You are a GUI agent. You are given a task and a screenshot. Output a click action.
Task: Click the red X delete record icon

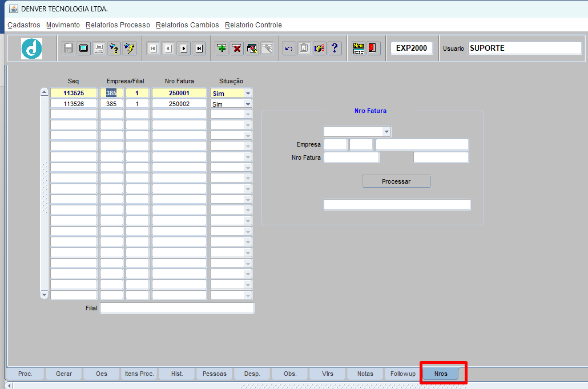[x=237, y=48]
